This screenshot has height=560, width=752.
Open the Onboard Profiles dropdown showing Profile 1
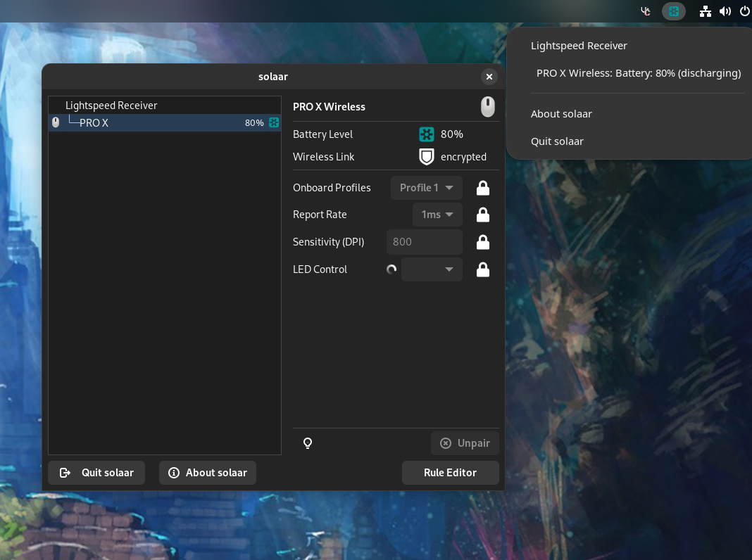[x=427, y=188]
